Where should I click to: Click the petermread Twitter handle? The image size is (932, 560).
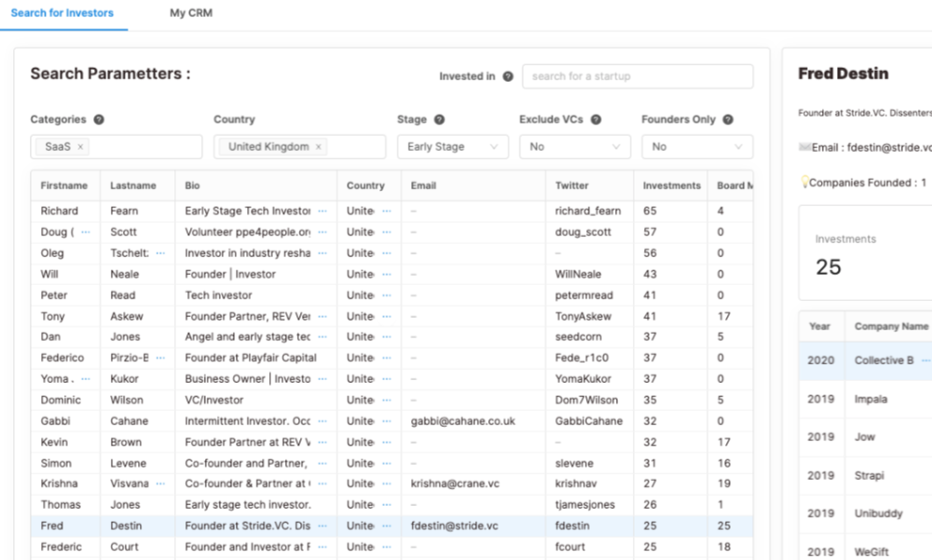point(583,295)
